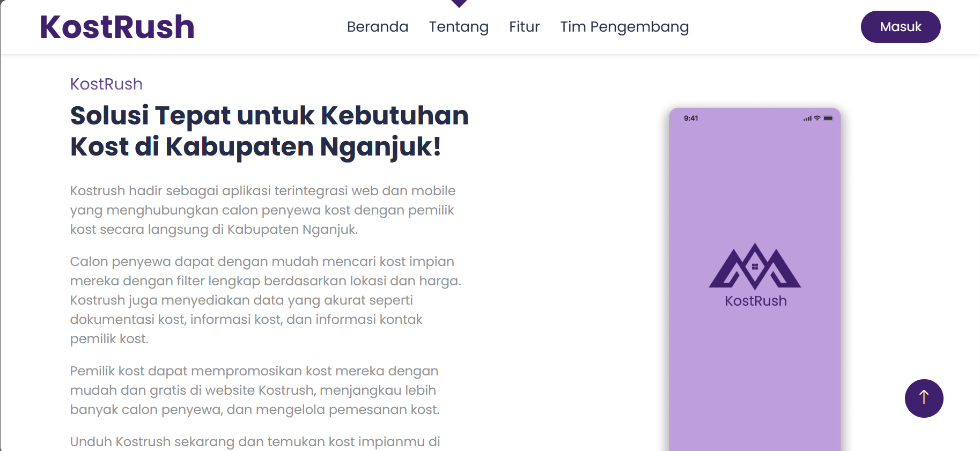The image size is (980, 451).
Task: Click the Wi-Fi icon in phone status bar
Action: 817,119
